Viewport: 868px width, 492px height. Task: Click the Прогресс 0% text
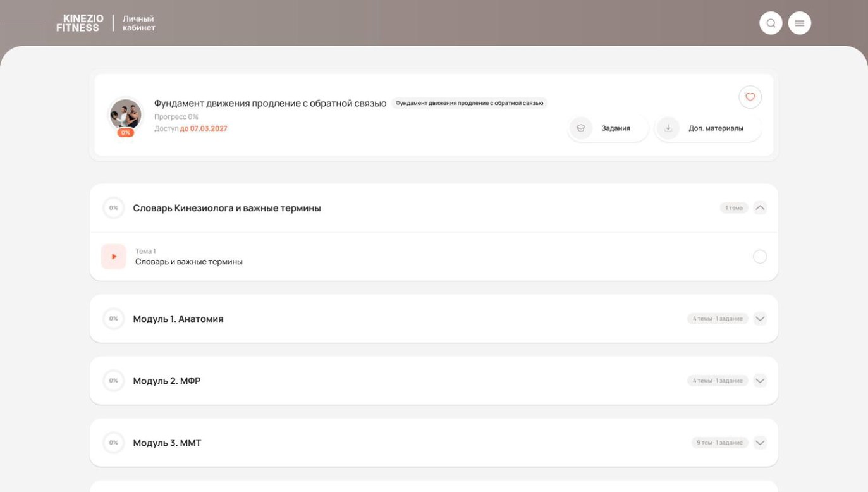176,117
